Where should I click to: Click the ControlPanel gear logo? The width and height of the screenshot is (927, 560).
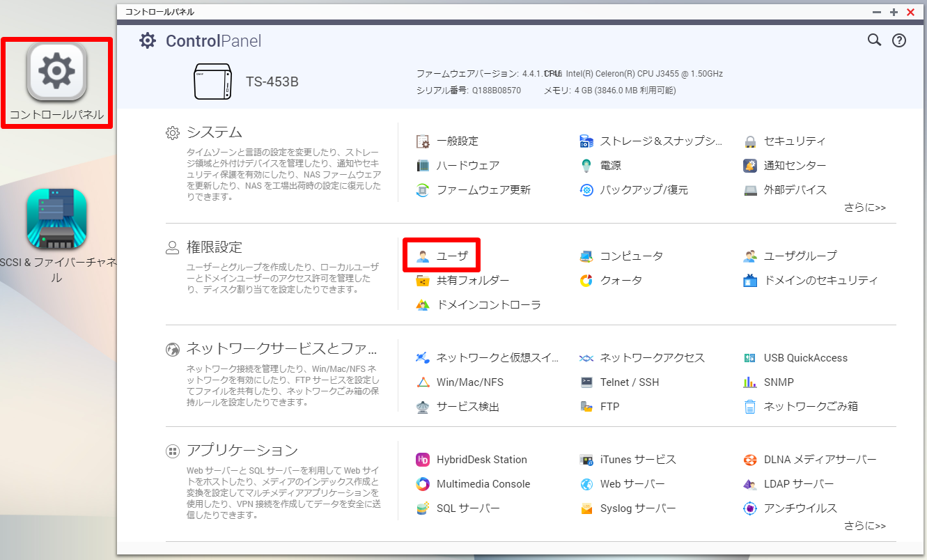[148, 40]
